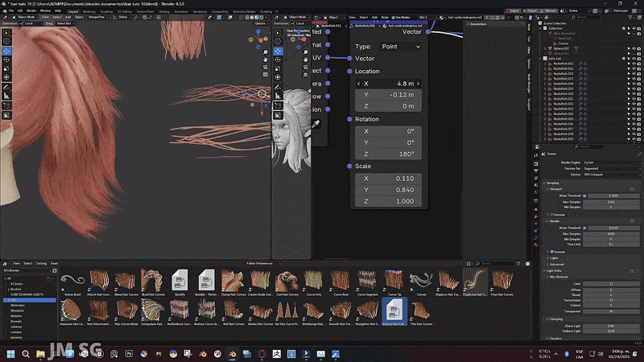Click the taskbar search icon
This screenshot has width=644, height=362.
point(26,354)
